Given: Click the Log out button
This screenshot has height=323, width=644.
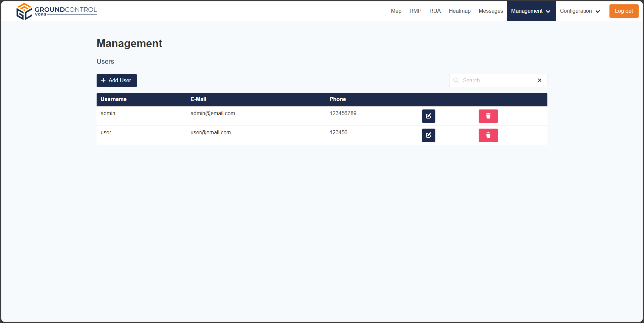Looking at the screenshot, I should click(624, 11).
